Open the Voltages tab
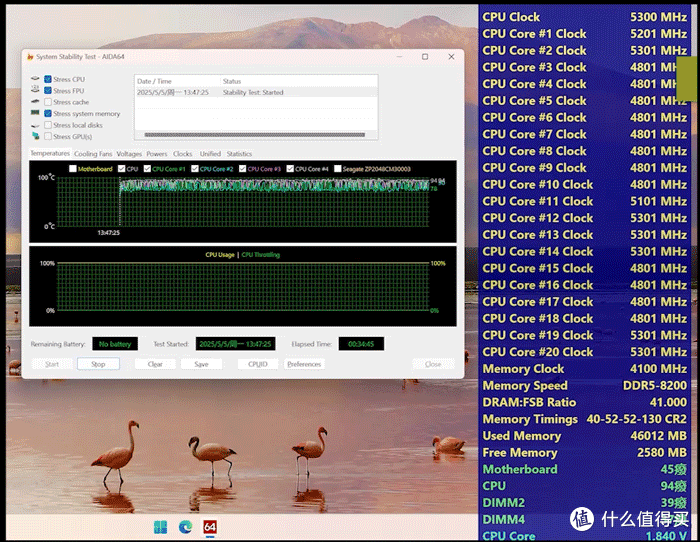The width and height of the screenshot is (700, 542). click(129, 154)
